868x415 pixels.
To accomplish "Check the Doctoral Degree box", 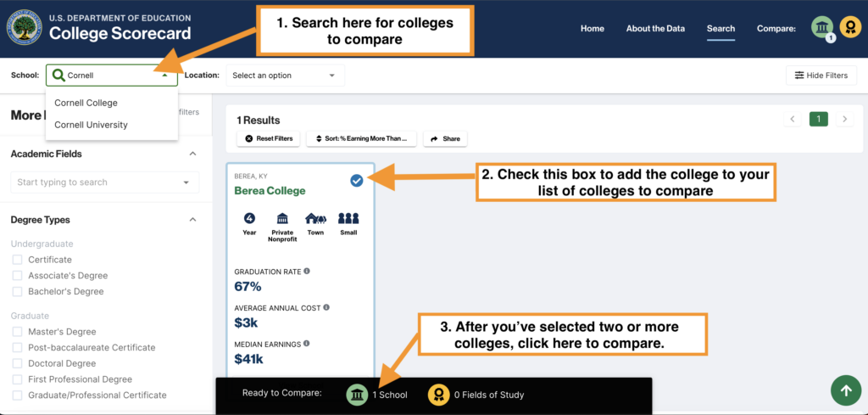I will tap(18, 363).
